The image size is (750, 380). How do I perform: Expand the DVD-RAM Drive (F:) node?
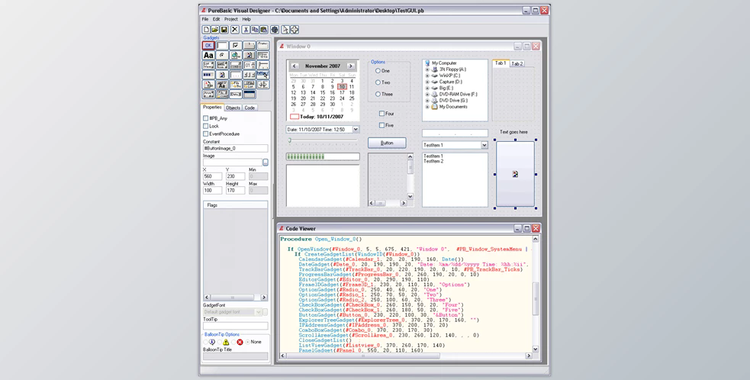point(427,94)
